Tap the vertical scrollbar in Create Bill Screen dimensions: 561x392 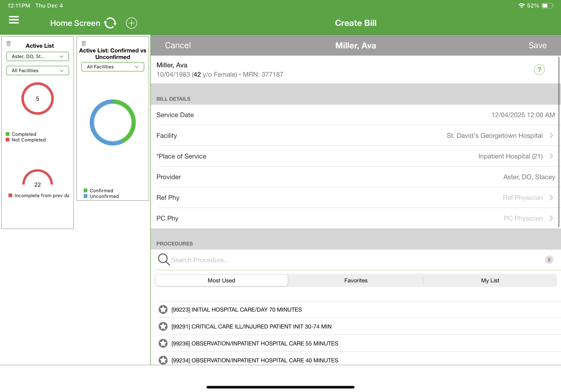pos(559,142)
